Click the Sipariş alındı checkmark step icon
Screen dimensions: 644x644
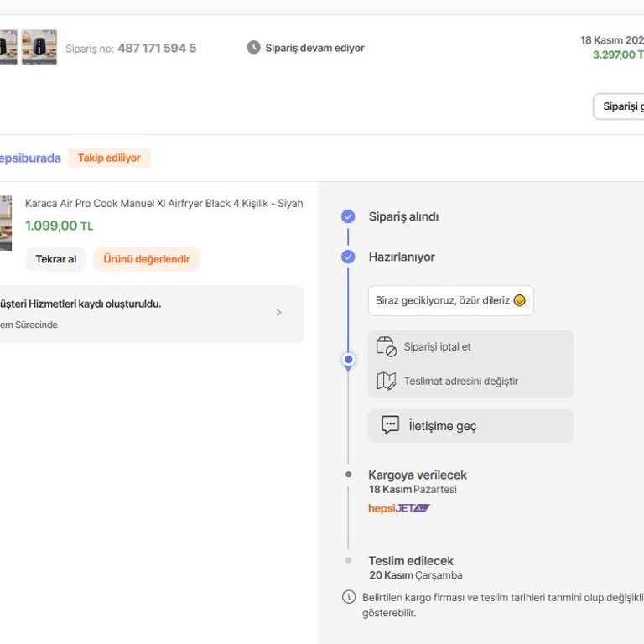(x=348, y=216)
